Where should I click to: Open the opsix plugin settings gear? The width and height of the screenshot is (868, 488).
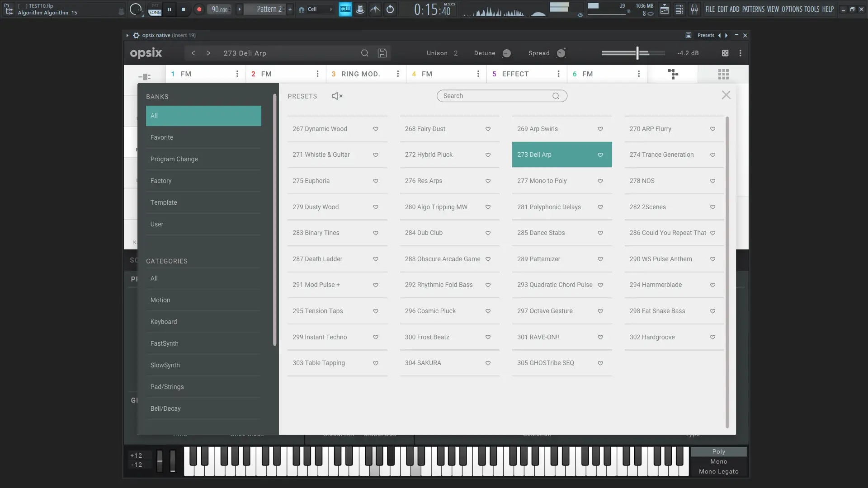click(136, 35)
